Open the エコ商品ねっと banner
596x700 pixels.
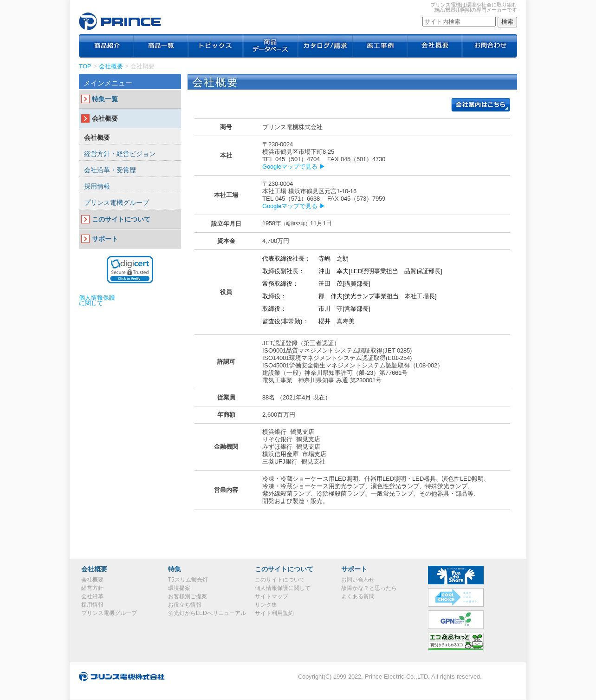(456, 641)
